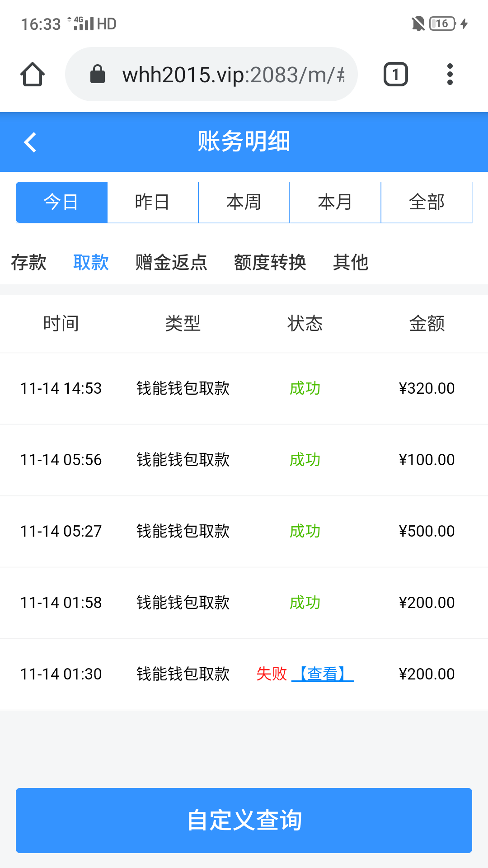Viewport: 488px width, 868px height.
Task: Switch to the 本周 date filter
Action: tap(244, 202)
